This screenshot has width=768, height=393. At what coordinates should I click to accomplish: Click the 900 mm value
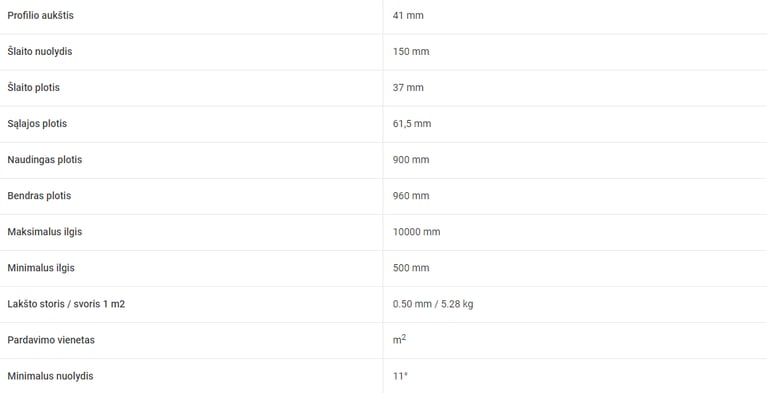411,160
